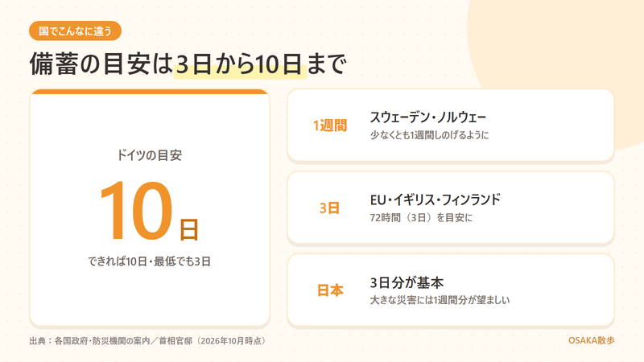Select the EU・イギリス・フィンランド heading
Viewport: 644px width, 362px height.
tap(435, 200)
